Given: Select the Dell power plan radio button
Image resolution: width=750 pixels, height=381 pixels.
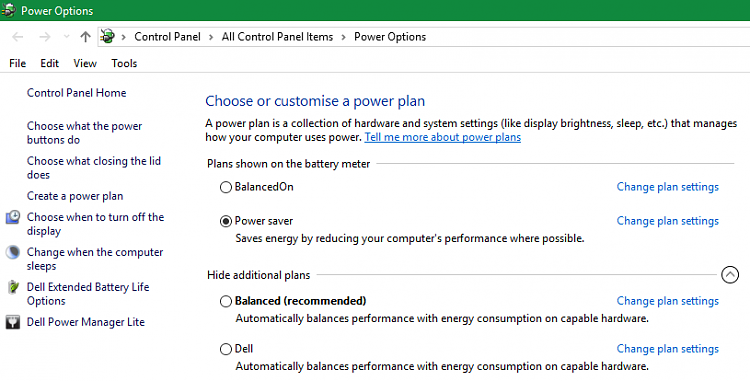Looking at the screenshot, I should coord(226,349).
